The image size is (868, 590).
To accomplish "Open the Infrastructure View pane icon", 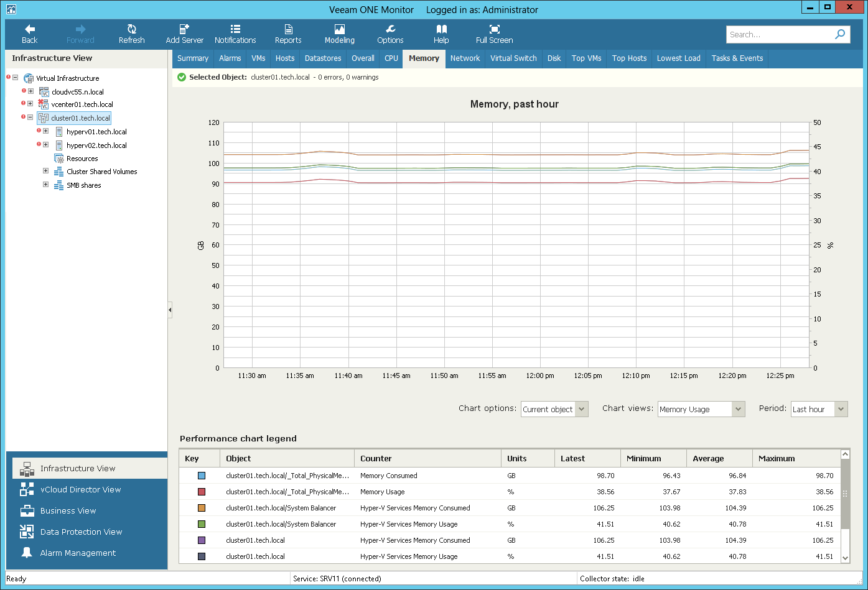I will (27, 468).
